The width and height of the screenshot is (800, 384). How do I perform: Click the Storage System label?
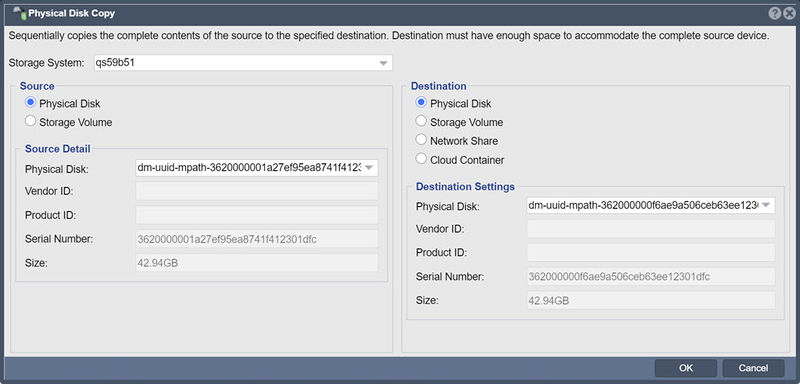click(46, 63)
